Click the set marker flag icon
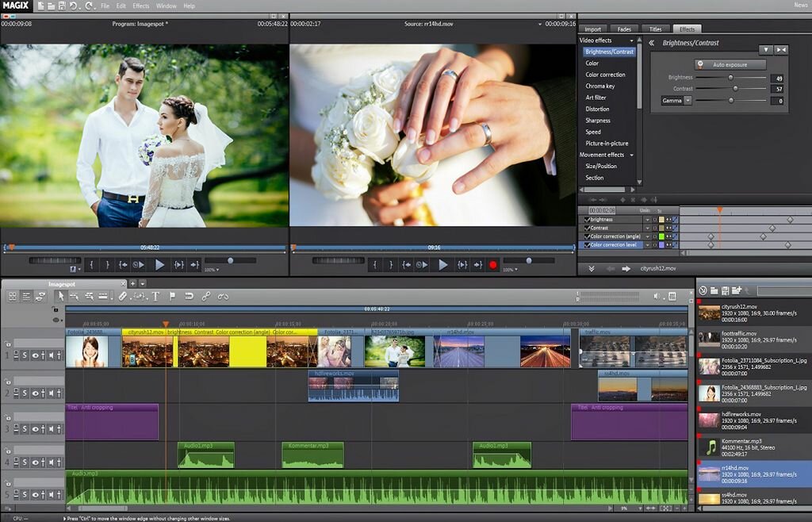Screen dimensions: 812x522 point(172,296)
